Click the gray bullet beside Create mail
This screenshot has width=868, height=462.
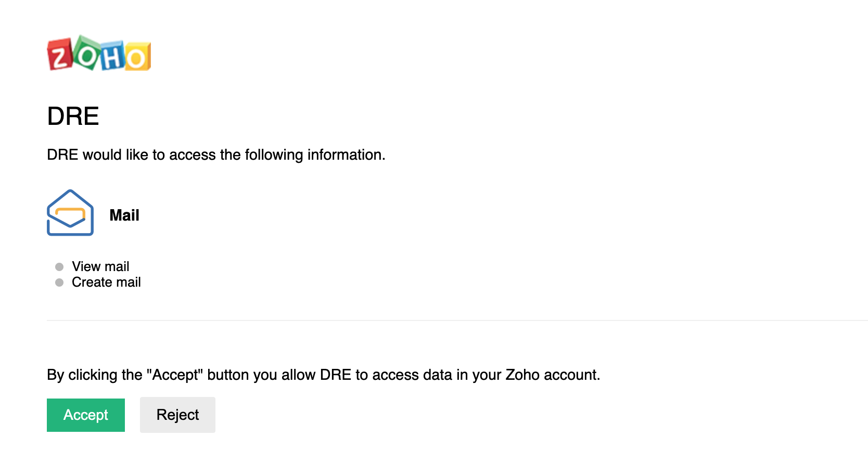point(59,283)
